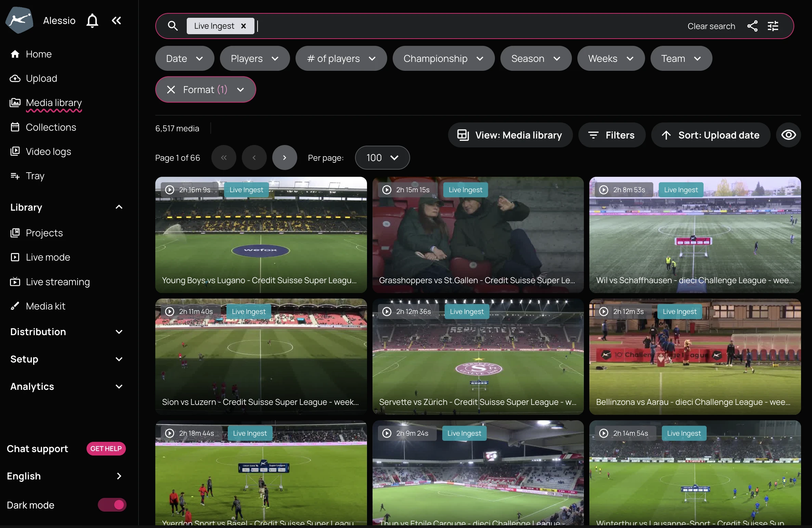812x528 pixels.
Task: Click the share icon in search bar
Action: tap(752, 26)
